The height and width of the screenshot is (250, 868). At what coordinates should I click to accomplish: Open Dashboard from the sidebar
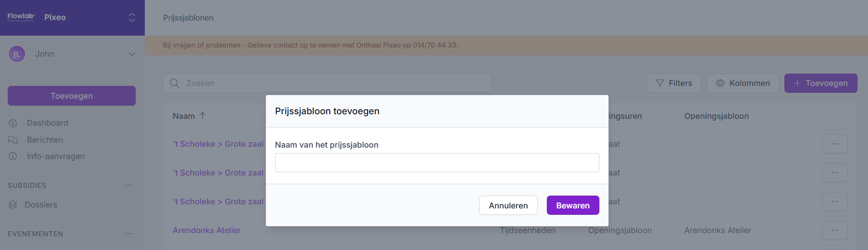click(47, 123)
